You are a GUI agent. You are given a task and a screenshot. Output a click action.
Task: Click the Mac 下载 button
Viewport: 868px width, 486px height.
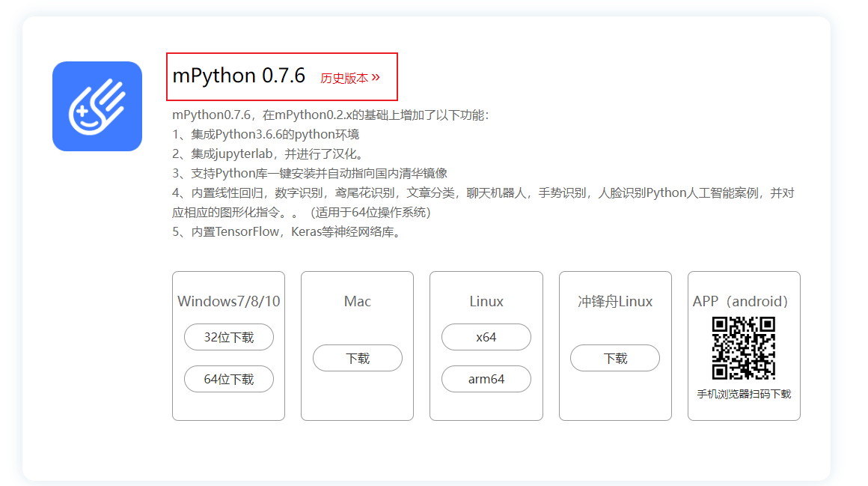(358, 358)
